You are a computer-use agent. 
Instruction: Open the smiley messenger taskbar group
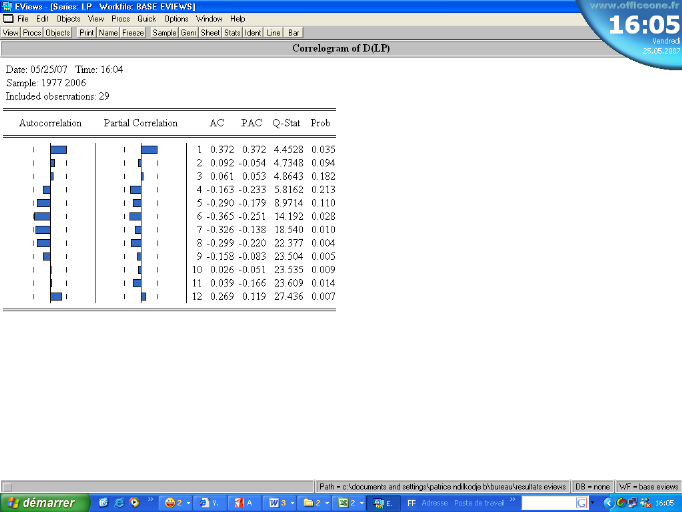(174, 503)
